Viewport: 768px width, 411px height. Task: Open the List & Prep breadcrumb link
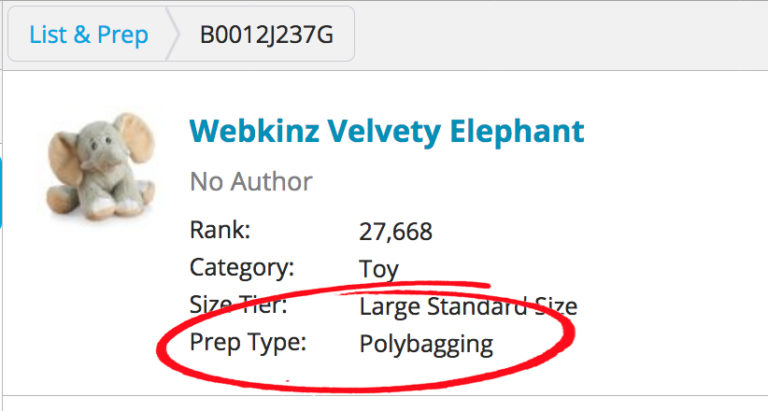(x=89, y=35)
